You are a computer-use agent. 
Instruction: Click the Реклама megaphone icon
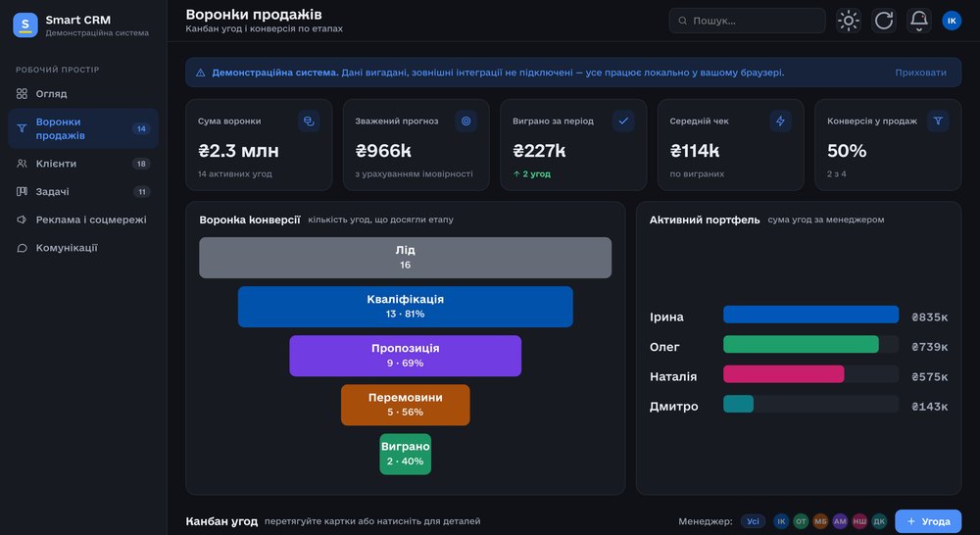22,220
